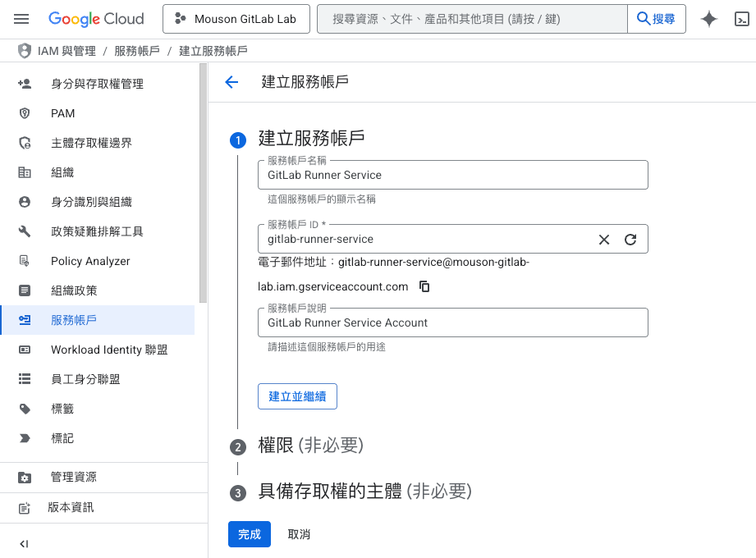This screenshot has height=558, width=756.
Task: Click the Workload Identity 聯盟 icon
Action: 25,350
